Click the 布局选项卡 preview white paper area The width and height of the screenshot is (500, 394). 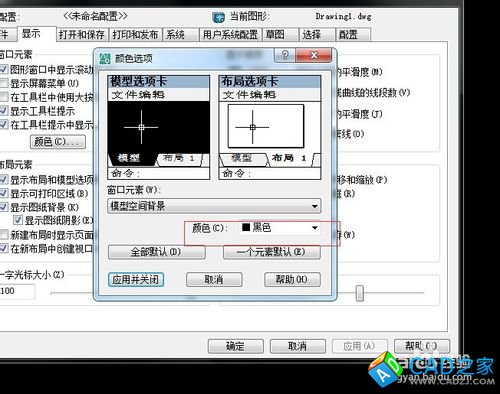click(x=266, y=126)
